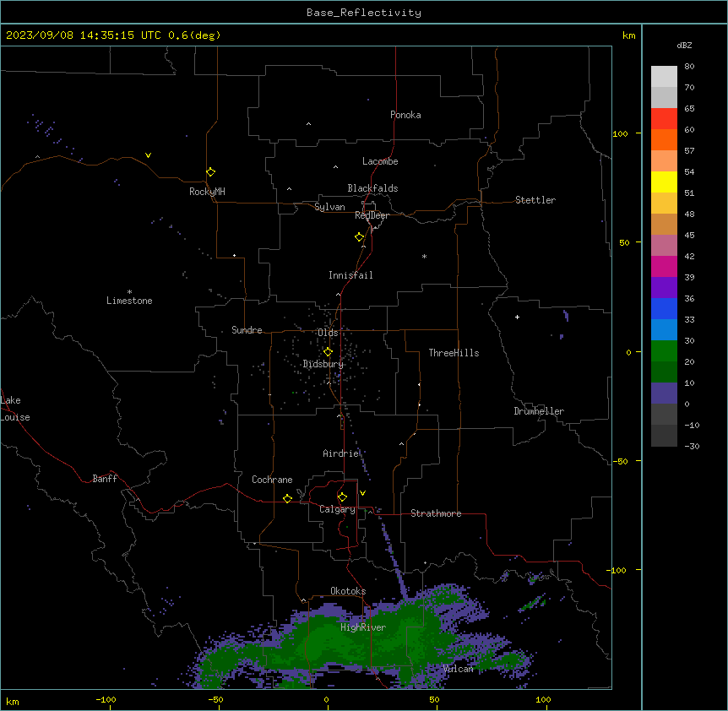Select the yellow V marker northwest of RockyMH
This screenshot has width=728, height=711.
pyautogui.click(x=148, y=155)
